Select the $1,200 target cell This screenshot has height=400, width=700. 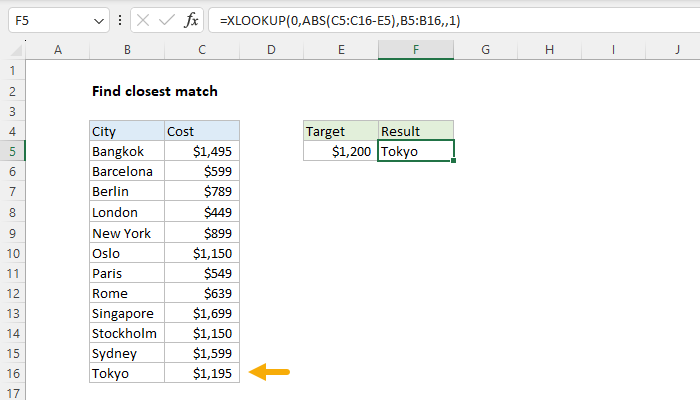click(341, 151)
